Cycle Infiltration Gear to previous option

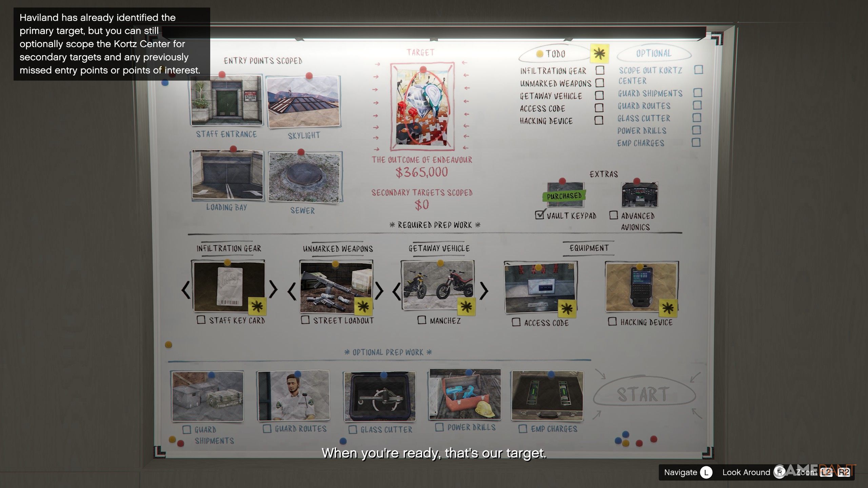point(185,290)
